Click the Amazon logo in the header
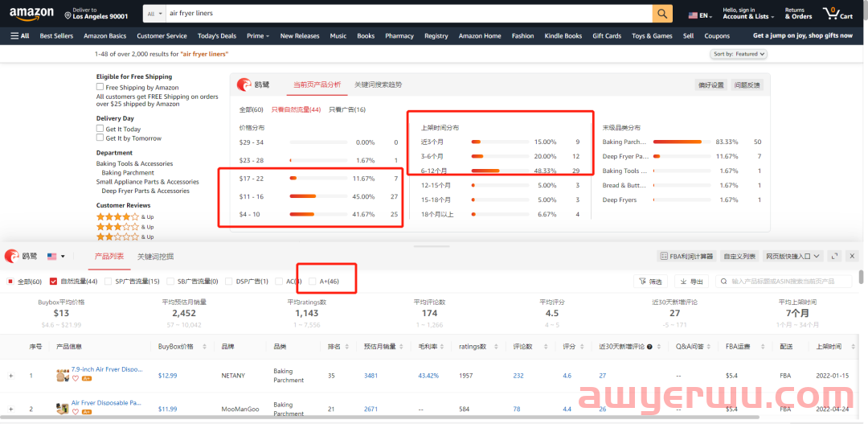 click(31, 14)
